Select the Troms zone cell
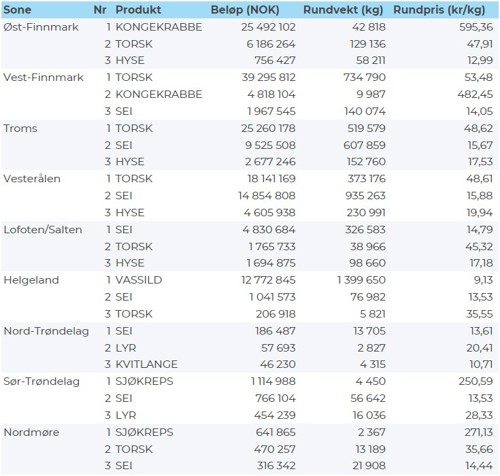Image resolution: width=500 pixels, height=476 pixels. (20, 128)
